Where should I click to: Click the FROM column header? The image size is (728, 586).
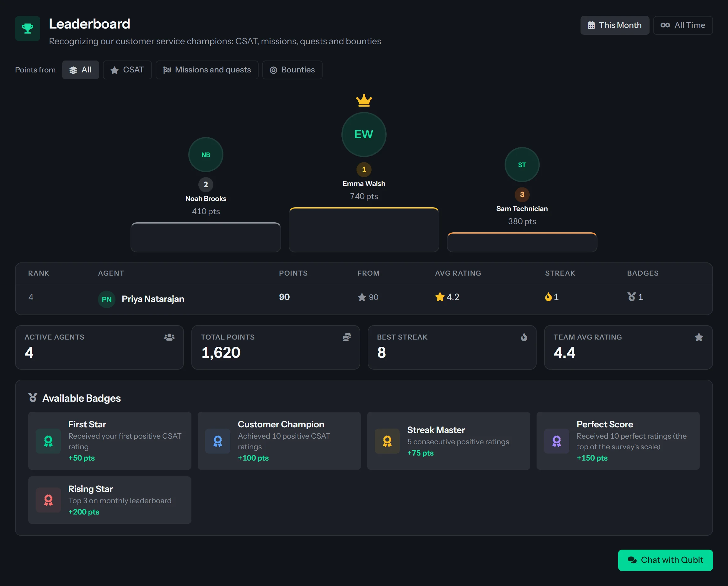[369, 273]
